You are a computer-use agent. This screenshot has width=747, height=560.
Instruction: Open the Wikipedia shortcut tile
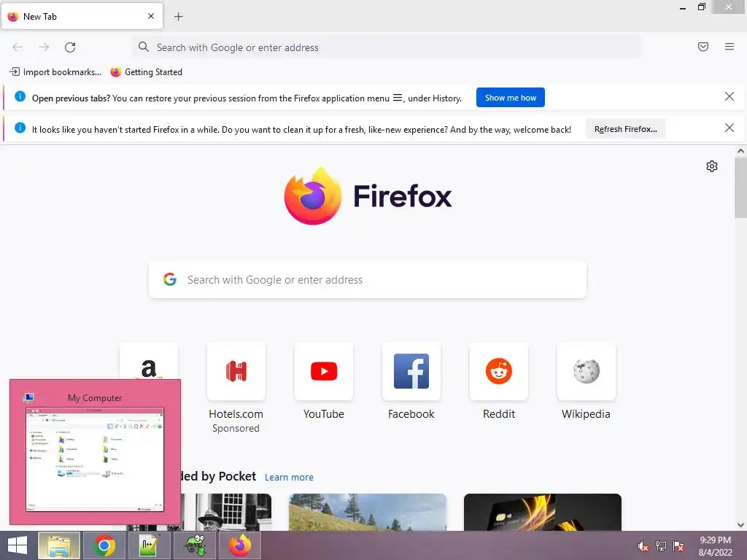586,371
